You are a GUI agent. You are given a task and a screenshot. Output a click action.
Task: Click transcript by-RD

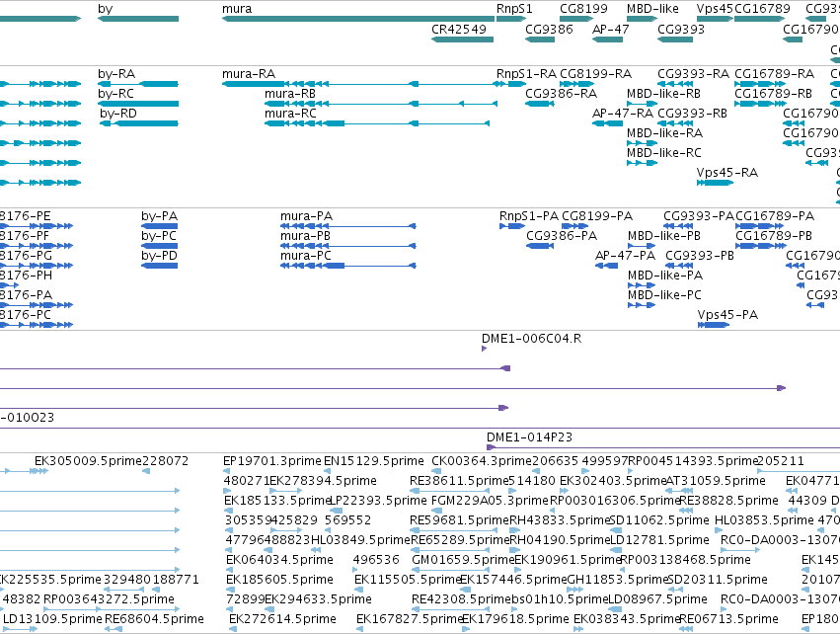coord(139,123)
